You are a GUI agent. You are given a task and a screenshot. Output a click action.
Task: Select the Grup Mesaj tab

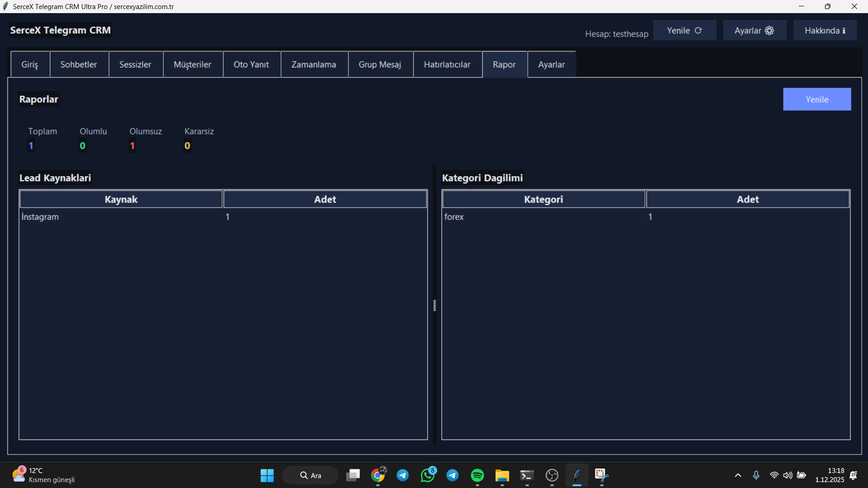(x=380, y=65)
